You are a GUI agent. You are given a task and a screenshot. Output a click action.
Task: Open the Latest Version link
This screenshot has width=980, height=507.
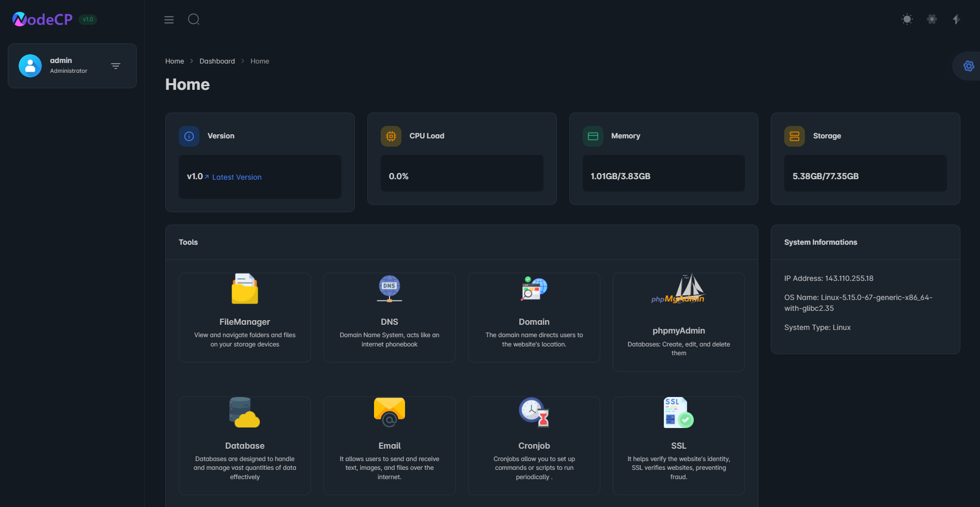click(237, 177)
